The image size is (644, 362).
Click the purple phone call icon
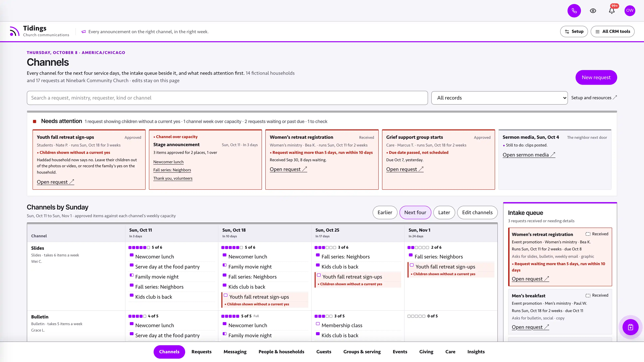click(x=574, y=11)
